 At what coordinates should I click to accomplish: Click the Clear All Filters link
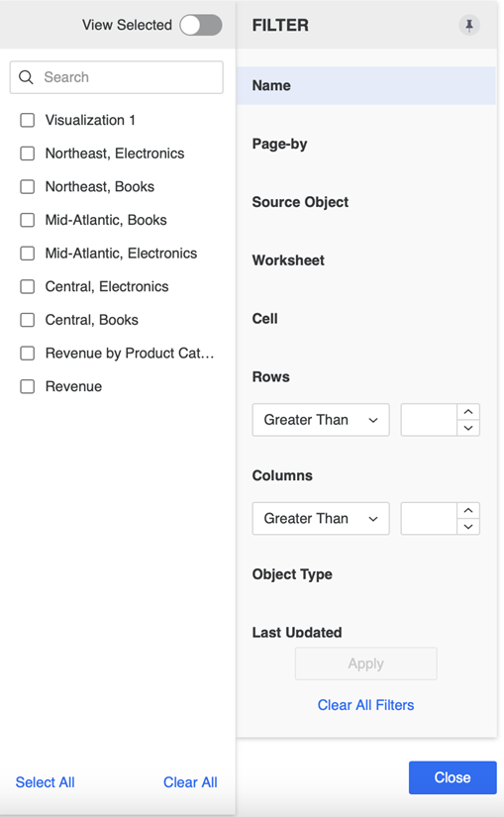tap(366, 705)
